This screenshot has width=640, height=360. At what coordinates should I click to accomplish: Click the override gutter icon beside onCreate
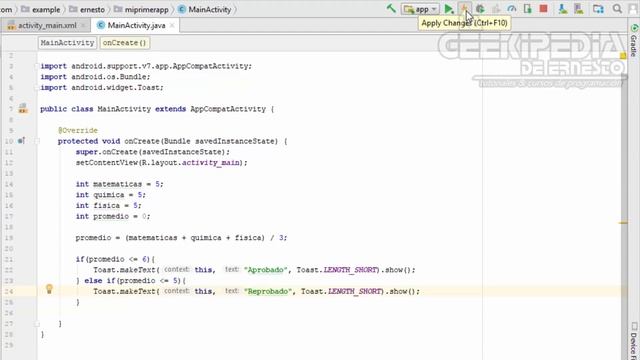(x=22, y=141)
